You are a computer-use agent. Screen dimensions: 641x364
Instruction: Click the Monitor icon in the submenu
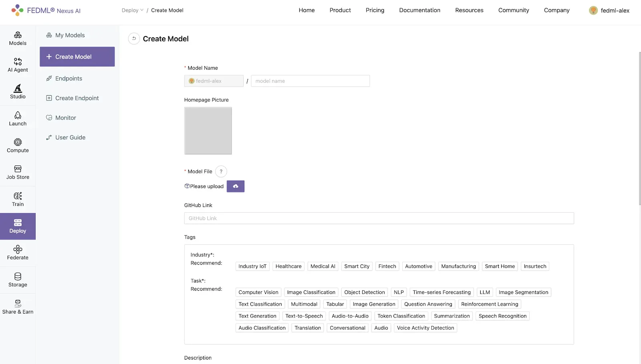point(49,118)
